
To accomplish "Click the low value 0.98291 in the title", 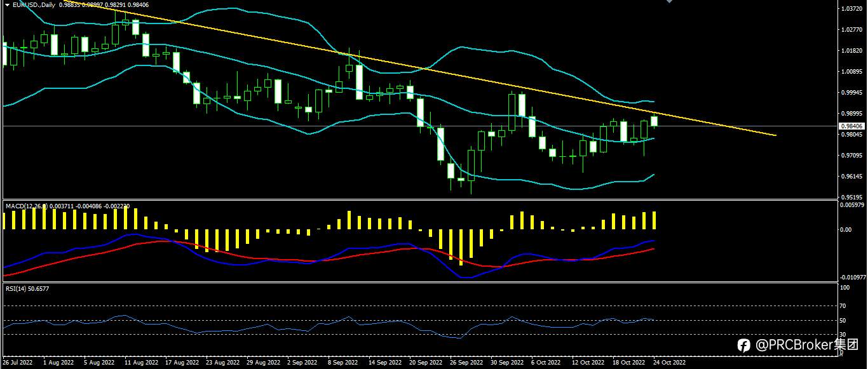I will pos(116,4).
